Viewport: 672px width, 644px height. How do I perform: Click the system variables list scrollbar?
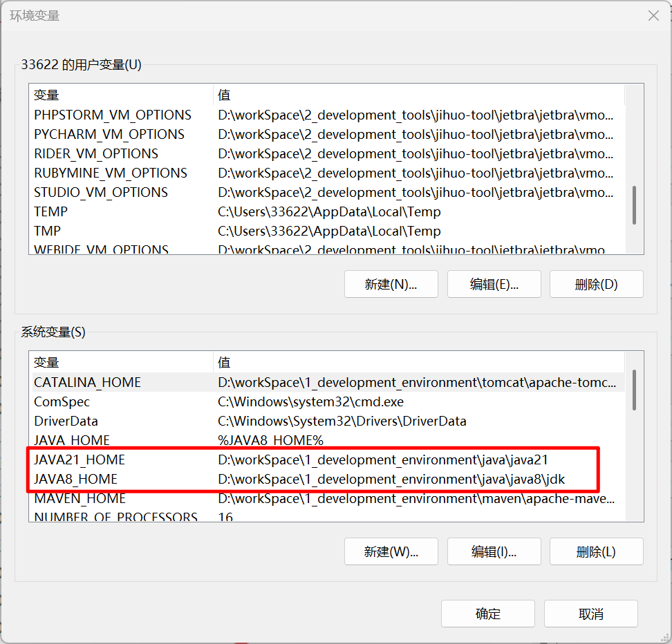(634, 390)
